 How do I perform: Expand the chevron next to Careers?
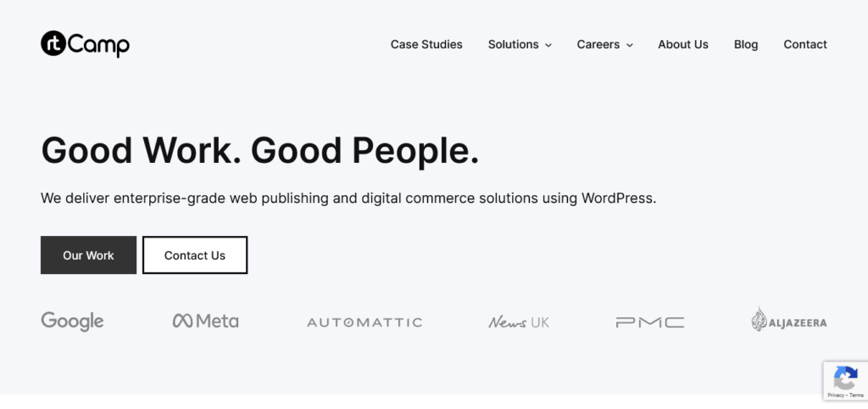pos(630,45)
